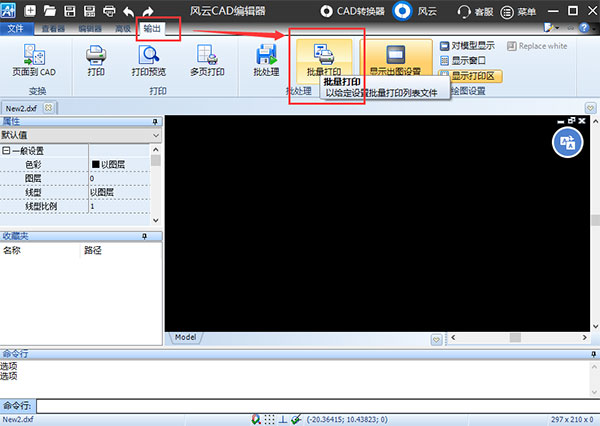
Task: Click the 线型比例 value 1
Action: 119,206
